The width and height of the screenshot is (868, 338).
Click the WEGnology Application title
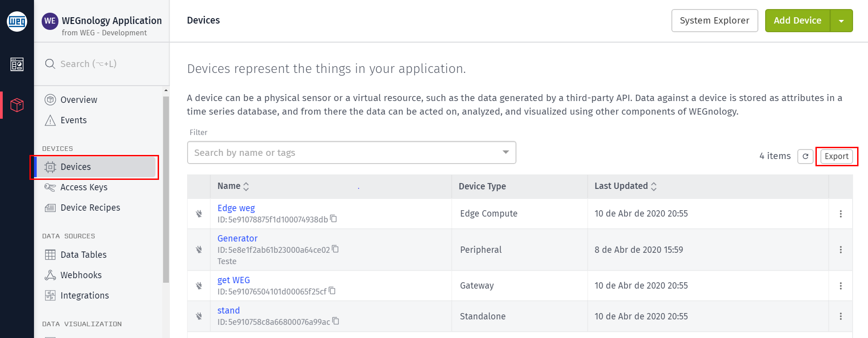coord(112,21)
